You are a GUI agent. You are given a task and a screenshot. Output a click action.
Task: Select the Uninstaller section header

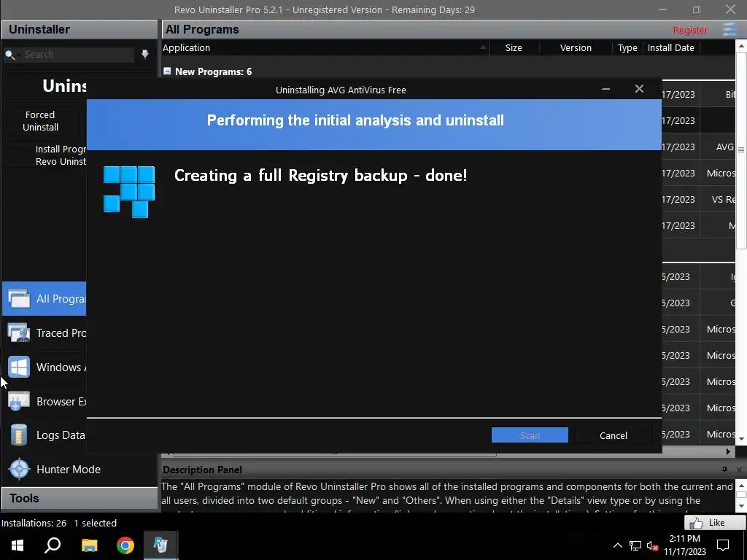[x=80, y=29]
